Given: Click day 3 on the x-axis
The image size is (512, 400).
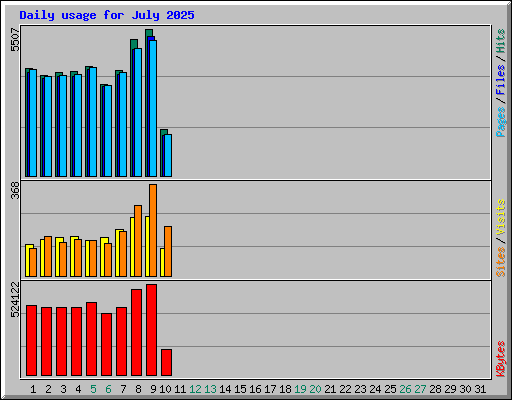Looking at the screenshot, I should point(63,389).
